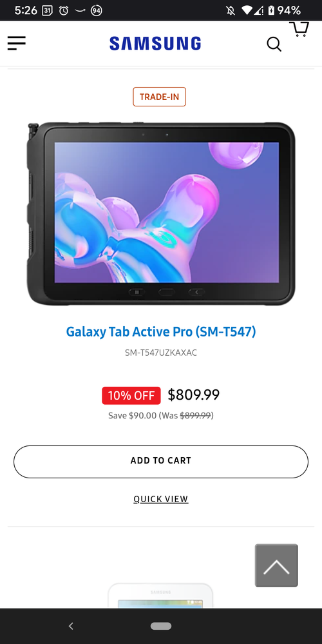Open the shopping cart icon
This screenshot has width=322, height=644.
[x=299, y=29]
